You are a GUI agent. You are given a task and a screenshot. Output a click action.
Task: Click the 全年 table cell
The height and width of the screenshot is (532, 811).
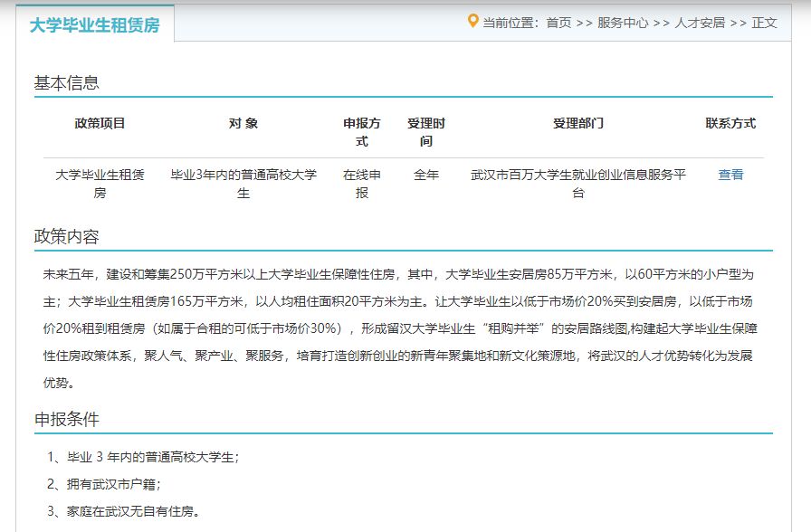point(425,175)
